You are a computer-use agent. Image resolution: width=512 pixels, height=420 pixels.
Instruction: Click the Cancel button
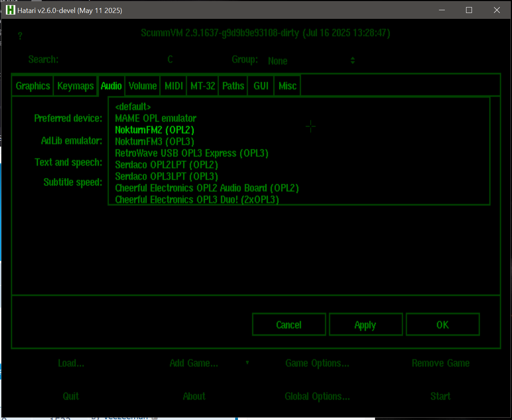click(x=289, y=325)
